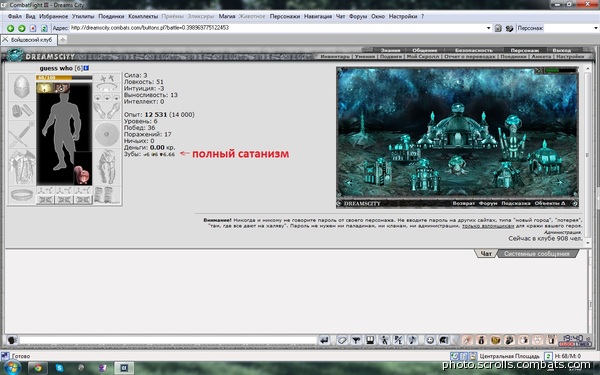Click the chat message input field

(x=167, y=340)
